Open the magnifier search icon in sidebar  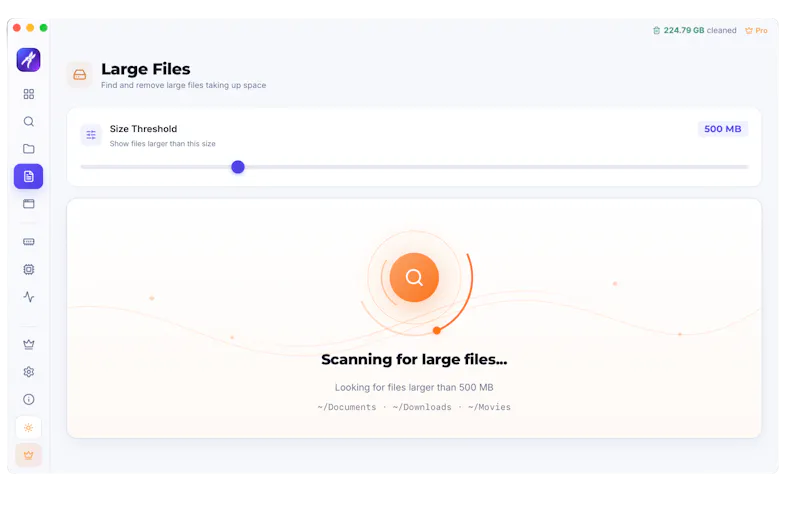(29, 121)
